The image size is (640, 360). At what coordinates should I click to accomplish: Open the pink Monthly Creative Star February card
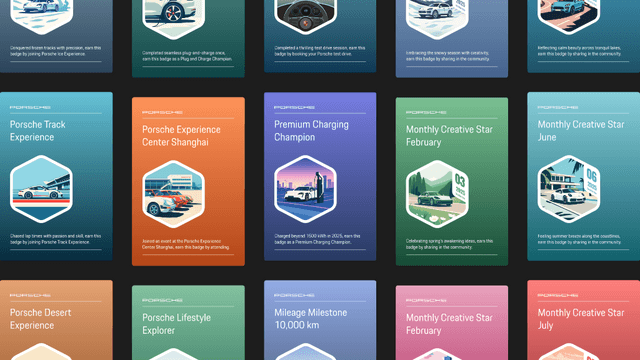click(x=452, y=322)
